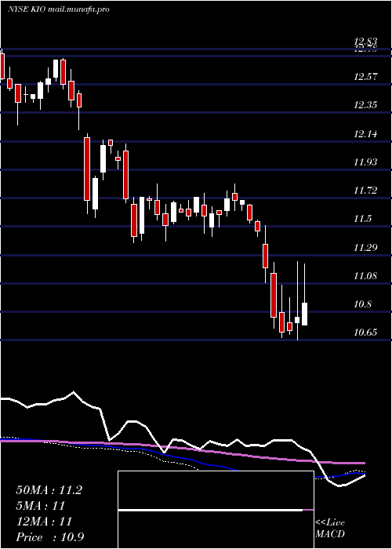Viewport: 392px width, 549px height.
Task: Click the MACD histogram box
Action: 216,510
